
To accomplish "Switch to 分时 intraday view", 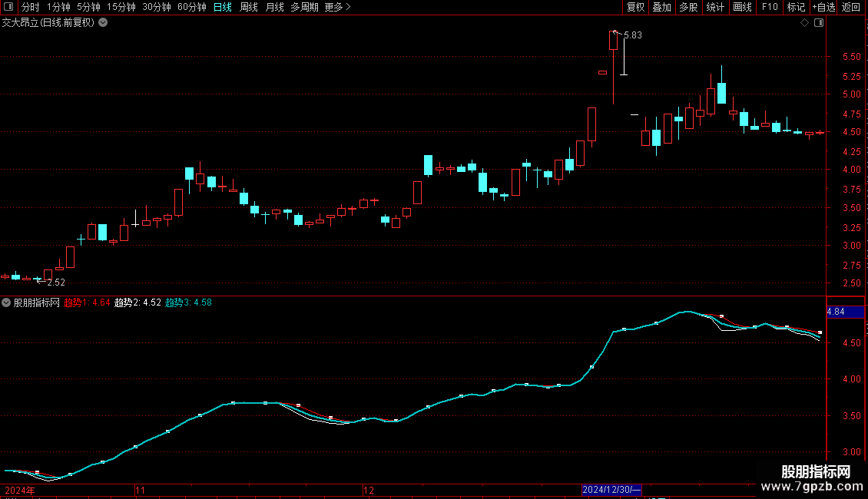I will coord(31,7).
